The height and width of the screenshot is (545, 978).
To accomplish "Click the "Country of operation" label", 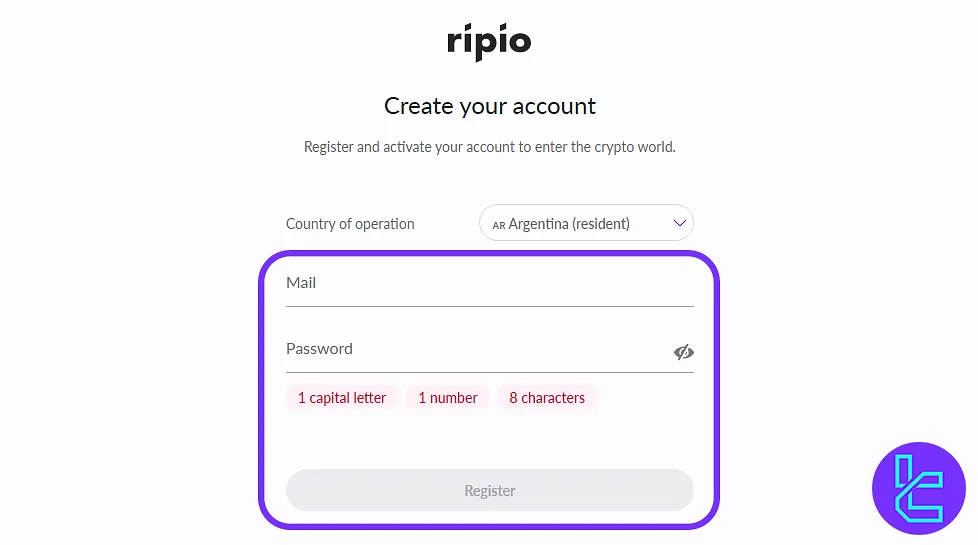I will [x=350, y=224].
